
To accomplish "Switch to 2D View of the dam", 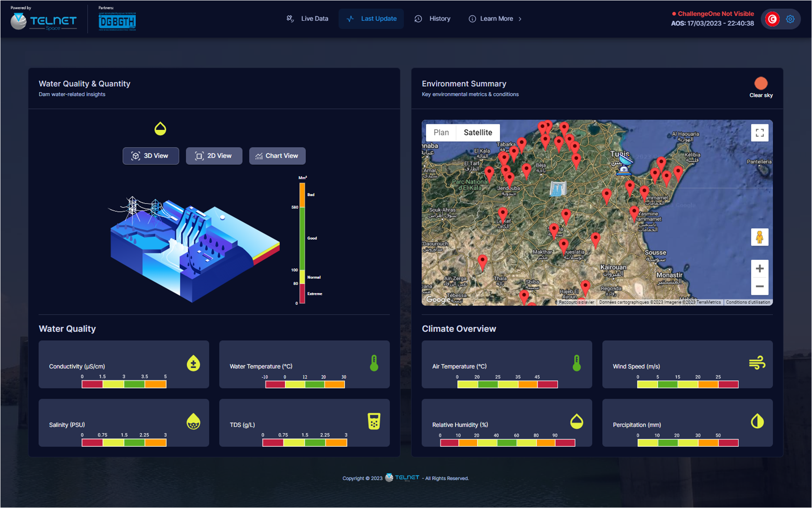I will 214,156.
